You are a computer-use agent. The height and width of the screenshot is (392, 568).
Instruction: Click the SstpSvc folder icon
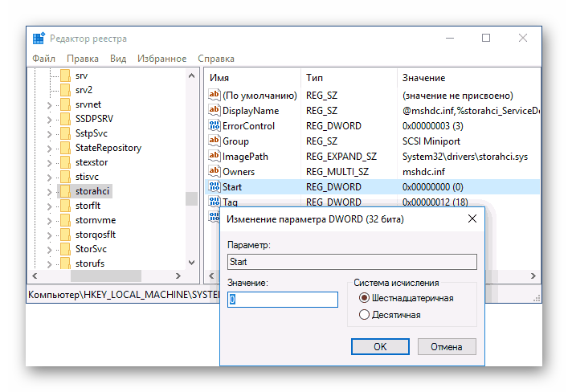tap(66, 133)
